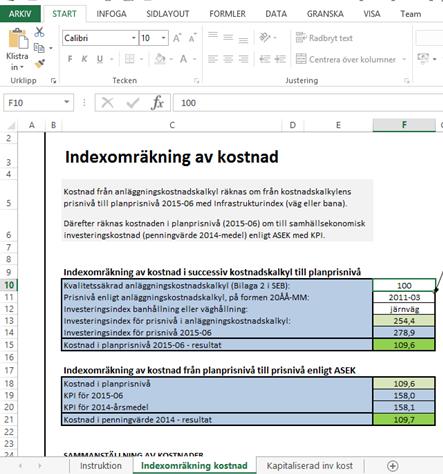Switch to the SIDLAYOUT ribbon tab
Viewport: 443px width, 474px height.
[x=168, y=14]
